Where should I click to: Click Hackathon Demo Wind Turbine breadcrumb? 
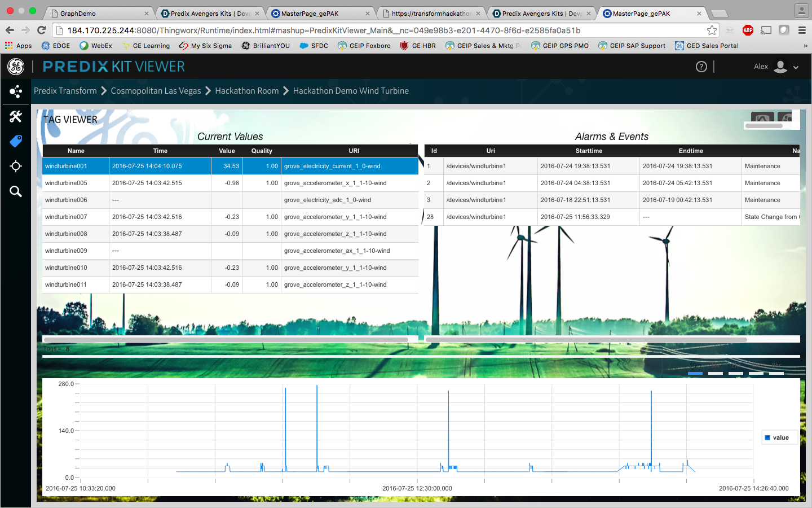coord(351,91)
